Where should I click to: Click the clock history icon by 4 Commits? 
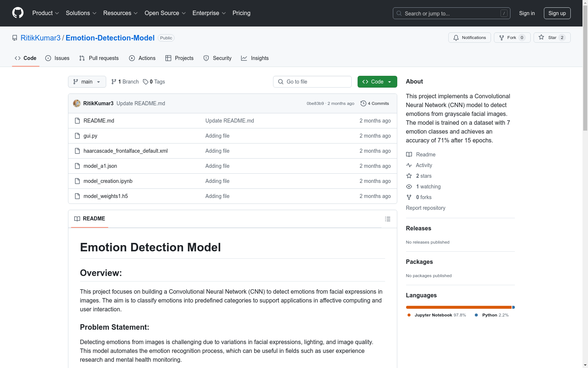click(363, 103)
